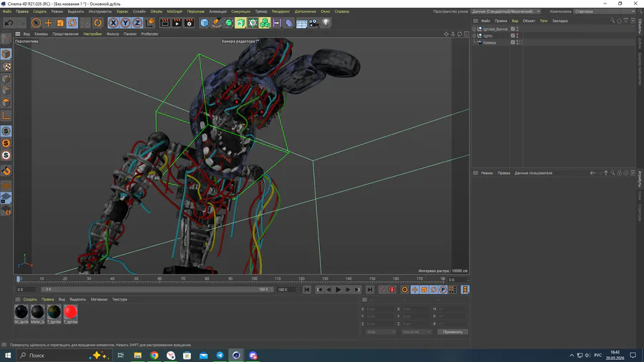Click the Render Settings clapperboard with gear

[189, 23]
